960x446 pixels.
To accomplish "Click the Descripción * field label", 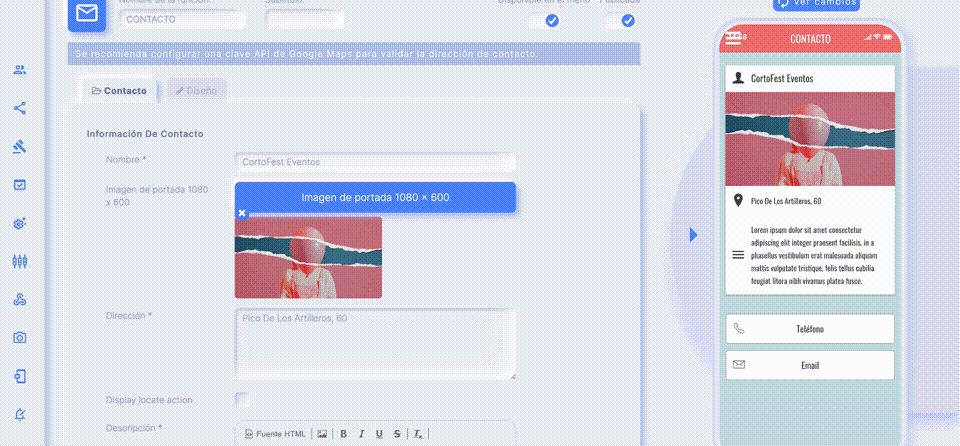I will (x=134, y=428).
